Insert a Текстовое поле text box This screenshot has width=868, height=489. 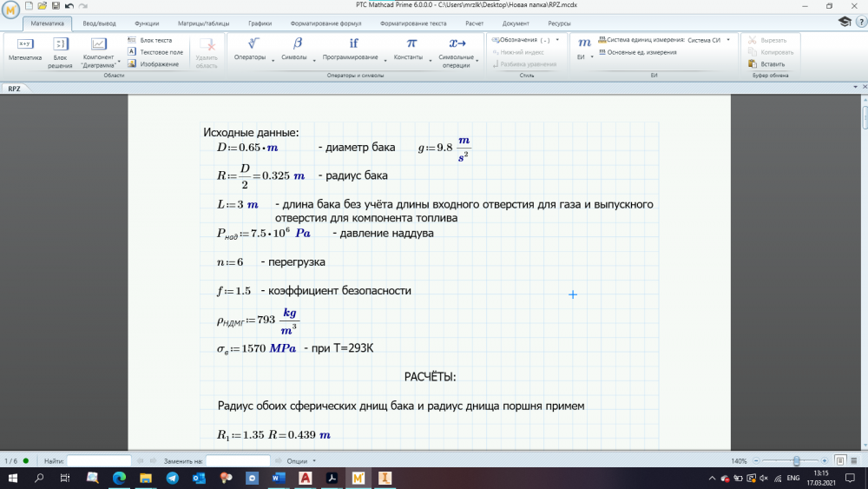click(155, 52)
